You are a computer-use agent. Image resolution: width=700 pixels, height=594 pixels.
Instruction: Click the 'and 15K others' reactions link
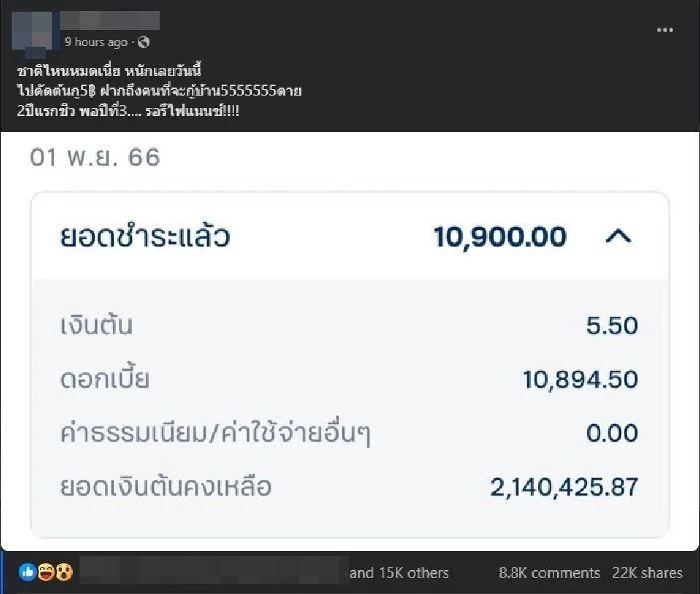399,573
